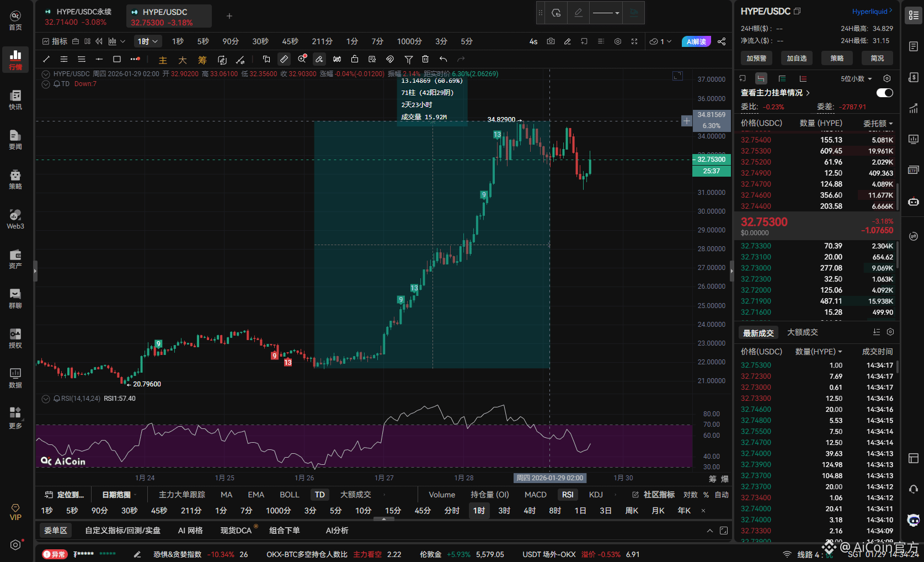Click the trash icon to delete drawings
The image size is (924, 562).
(425, 59)
